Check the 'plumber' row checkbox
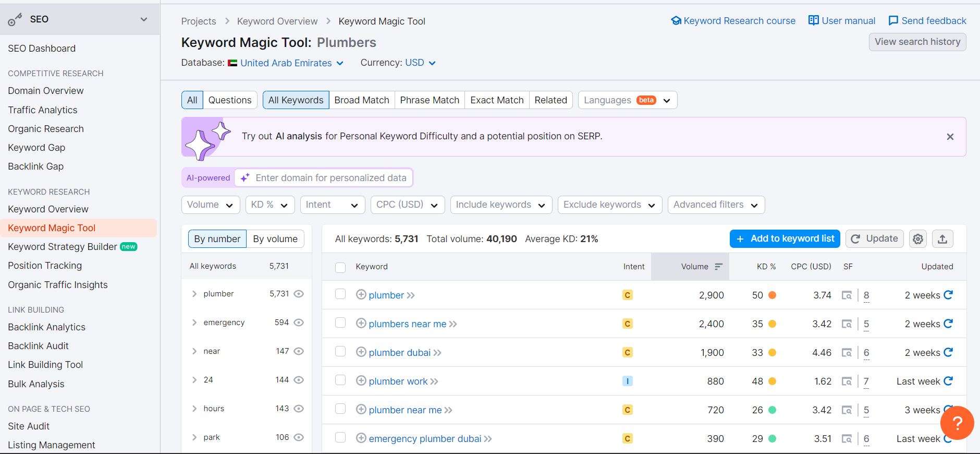Viewport: 980px width, 454px height. coord(340,294)
